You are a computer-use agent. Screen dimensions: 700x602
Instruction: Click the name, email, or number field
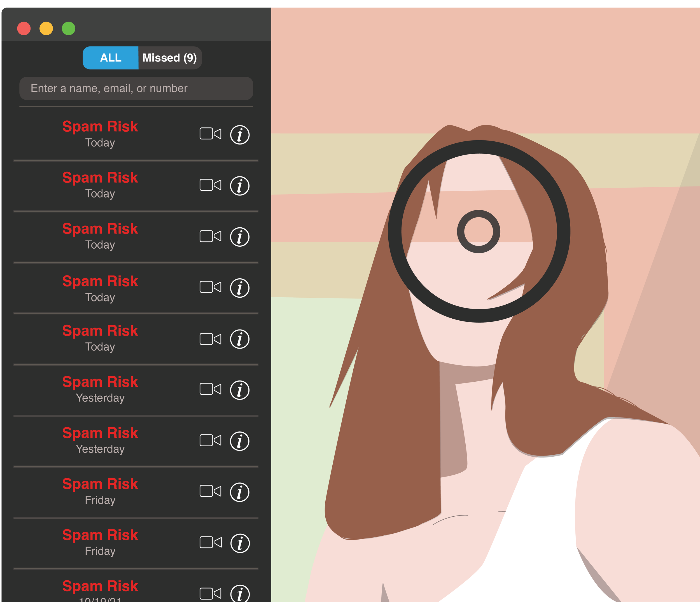pyautogui.click(x=136, y=88)
